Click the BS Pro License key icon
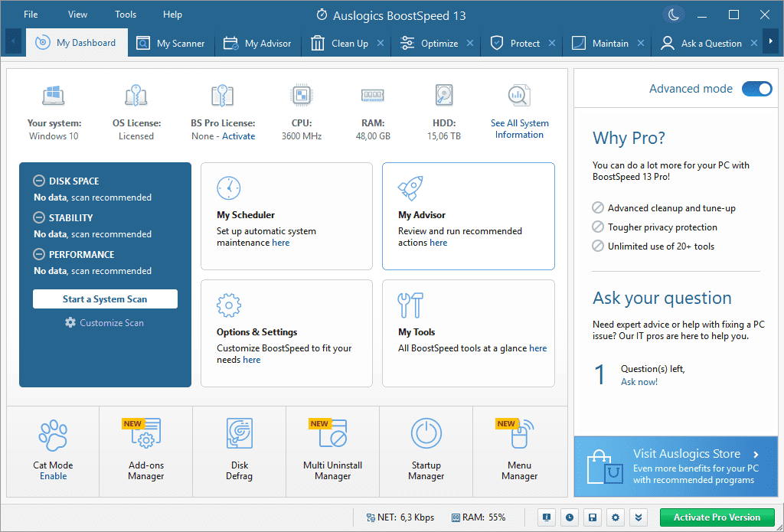This screenshot has width=784, height=532. pyautogui.click(x=223, y=96)
